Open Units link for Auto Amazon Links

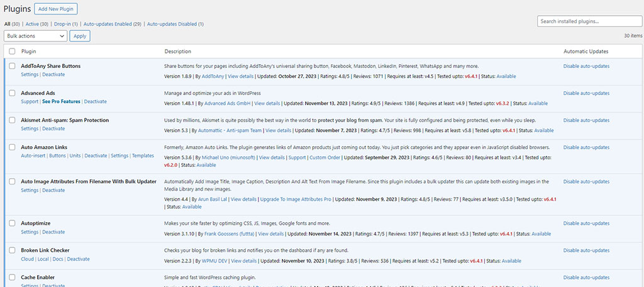75,156
